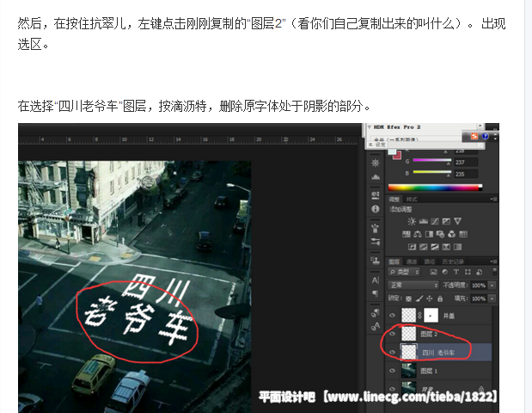Viewport: 532px width, 413px height.
Task: Add an Invert adjustment layer
Action: click(x=412, y=247)
